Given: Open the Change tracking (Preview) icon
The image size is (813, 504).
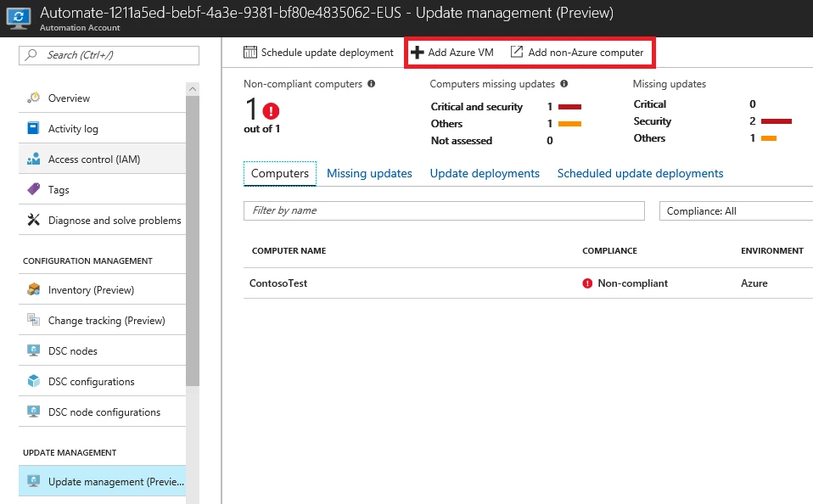Looking at the screenshot, I should (34, 319).
